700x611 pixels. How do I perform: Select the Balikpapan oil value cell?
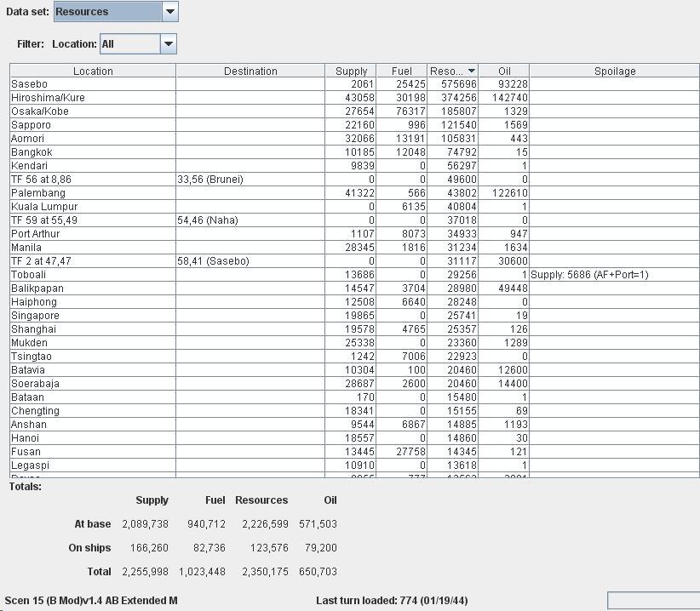tap(504, 288)
